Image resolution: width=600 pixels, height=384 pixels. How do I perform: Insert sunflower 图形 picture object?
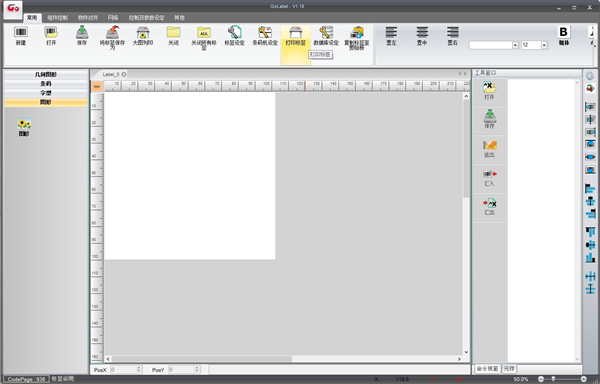[24, 124]
